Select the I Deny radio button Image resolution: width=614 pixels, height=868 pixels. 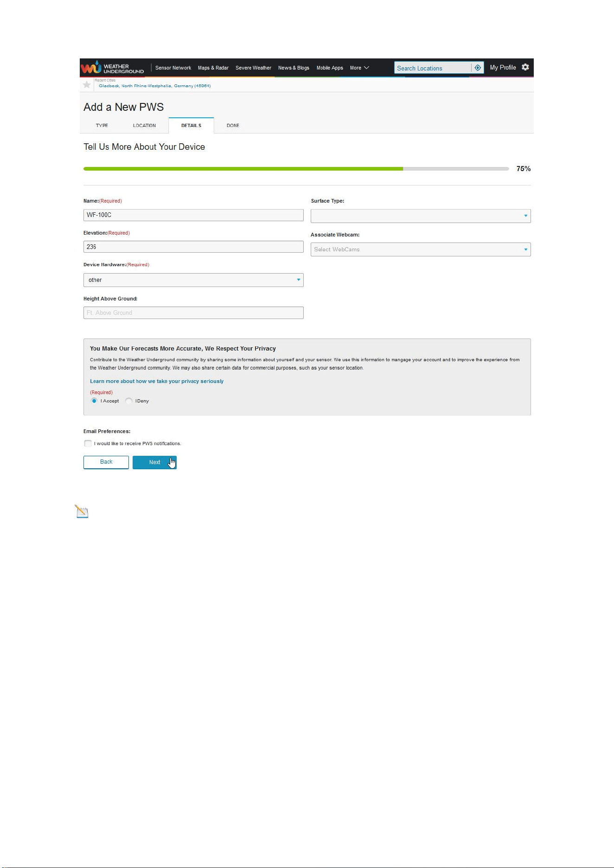click(129, 401)
